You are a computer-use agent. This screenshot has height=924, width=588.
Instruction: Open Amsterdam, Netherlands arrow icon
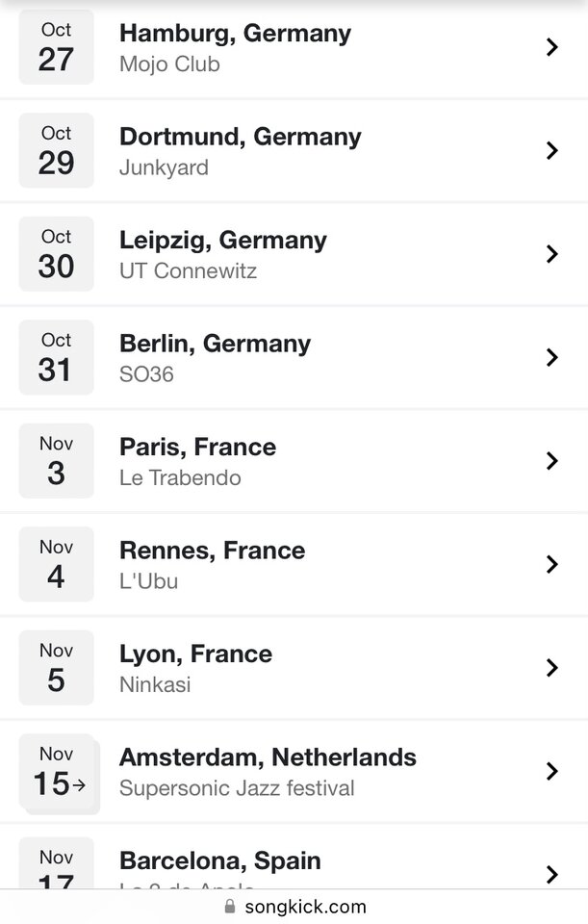(x=551, y=771)
